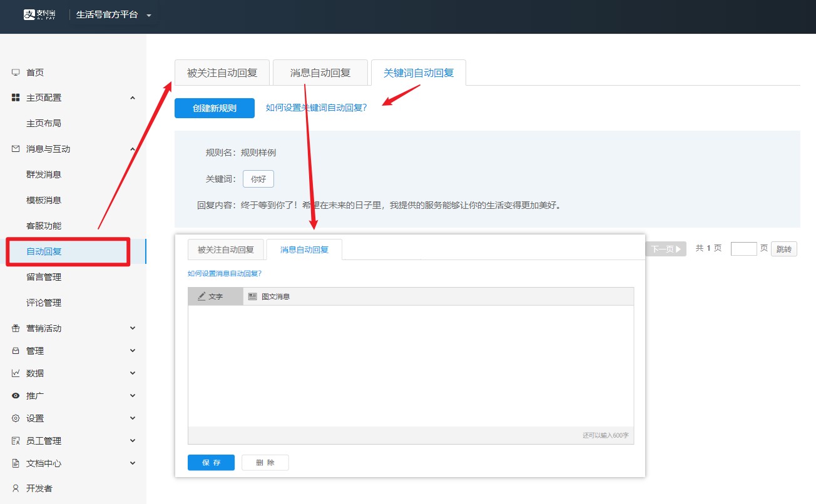Image resolution: width=816 pixels, height=504 pixels.
Task: Expand the 管理 chevron
Action: pyautogui.click(x=132, y=351)
